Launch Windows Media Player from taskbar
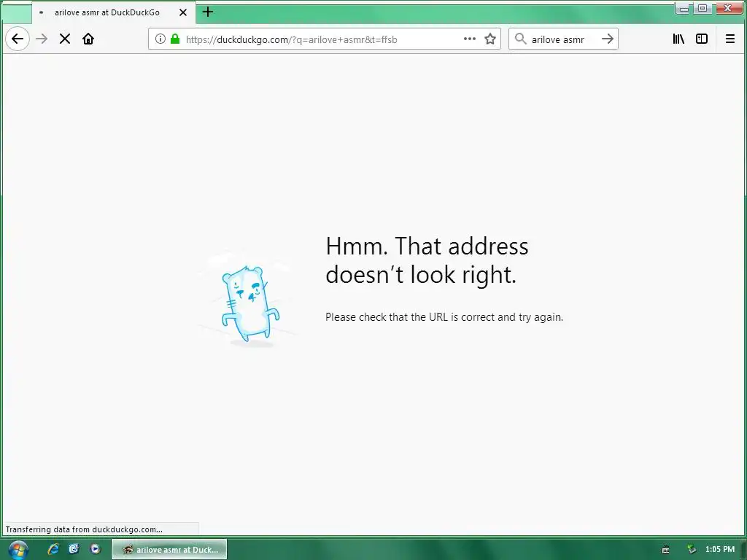 tap(96, 549)
